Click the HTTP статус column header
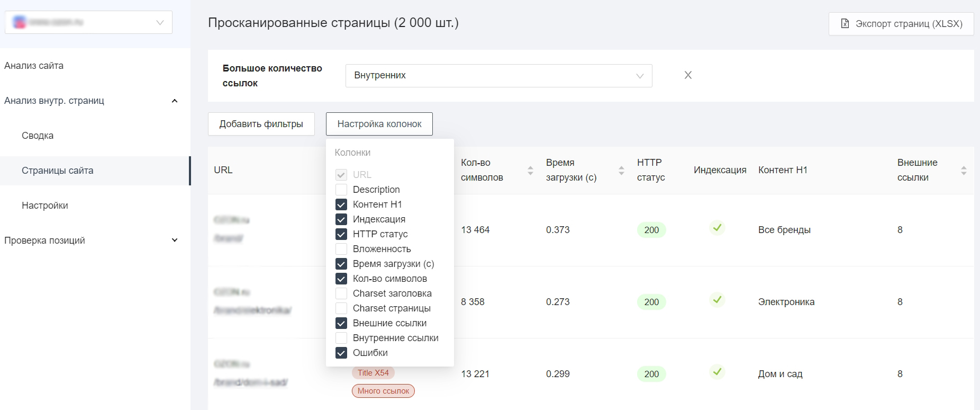This screenshot has height=410, width=980. point(651,170)
